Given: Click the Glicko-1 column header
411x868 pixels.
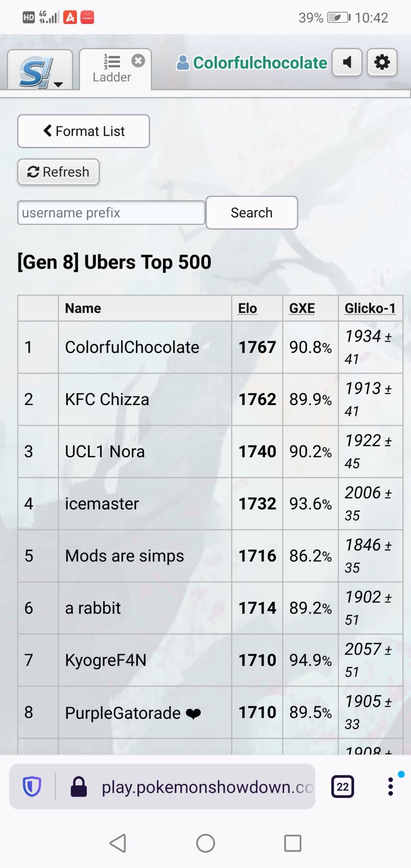Looking at the screenshot, I should [370, 308].
